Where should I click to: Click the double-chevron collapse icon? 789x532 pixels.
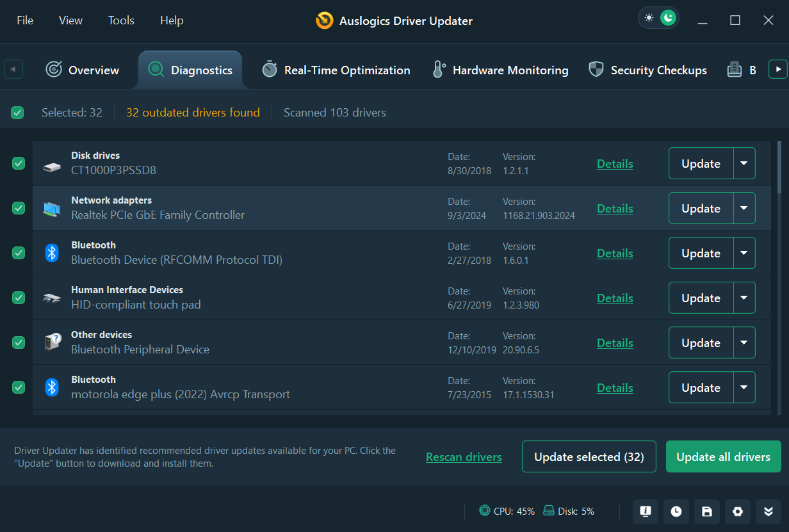tap(769, 511)
